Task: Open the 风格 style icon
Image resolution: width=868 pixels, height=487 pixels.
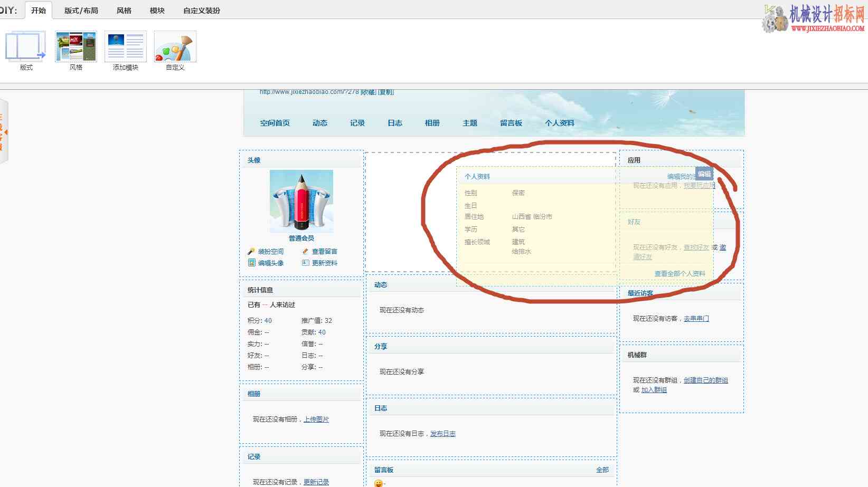Action: pos(76,46)
